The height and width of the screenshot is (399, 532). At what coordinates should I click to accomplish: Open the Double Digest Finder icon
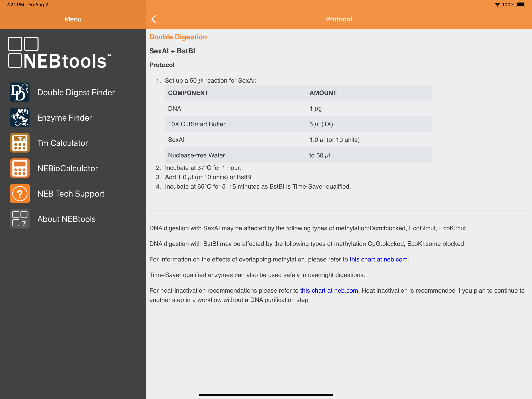coord(20,92)
